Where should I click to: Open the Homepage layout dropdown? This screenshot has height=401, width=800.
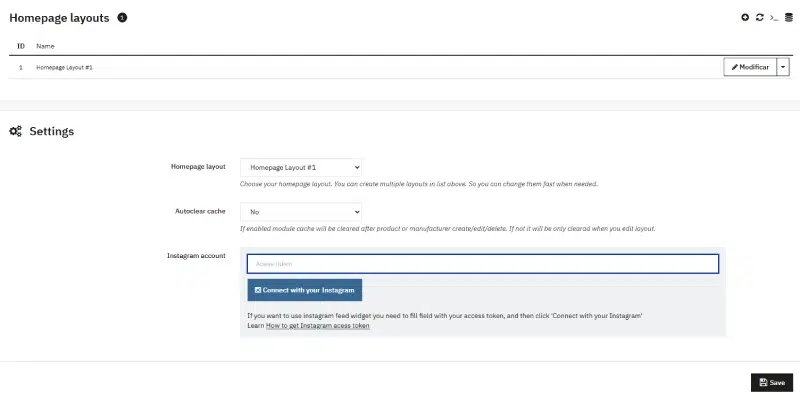[x=301, y=167]
